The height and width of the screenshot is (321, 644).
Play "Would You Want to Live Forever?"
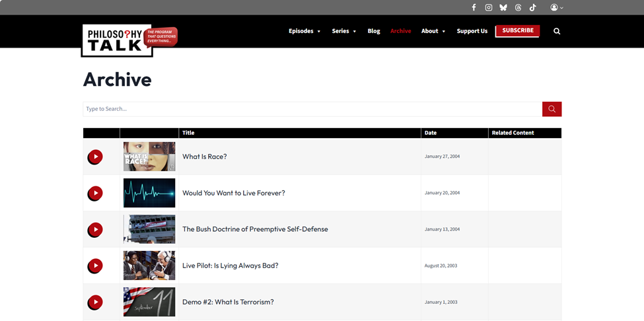click(95, 194)
